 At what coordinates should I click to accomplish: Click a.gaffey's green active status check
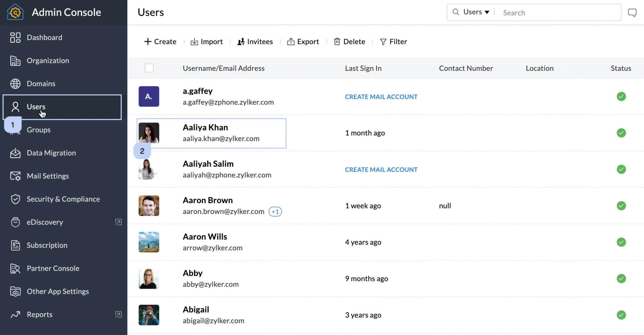[x=621, y=97]
